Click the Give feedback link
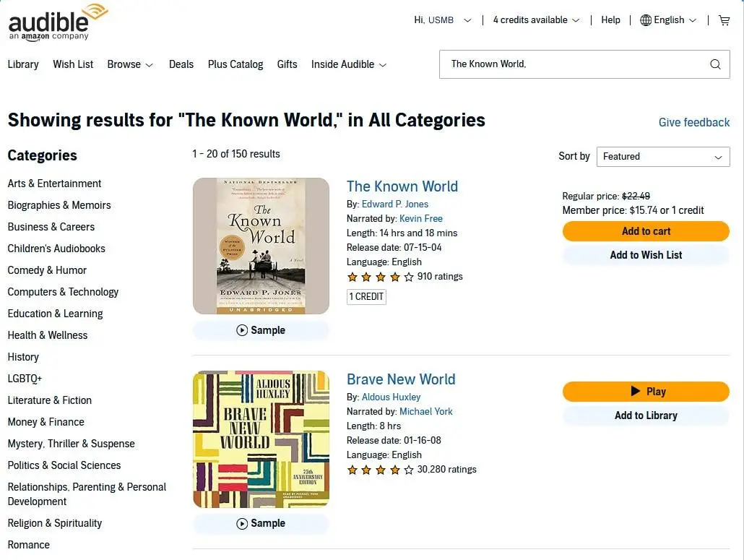744x560 pixels. 693,122
